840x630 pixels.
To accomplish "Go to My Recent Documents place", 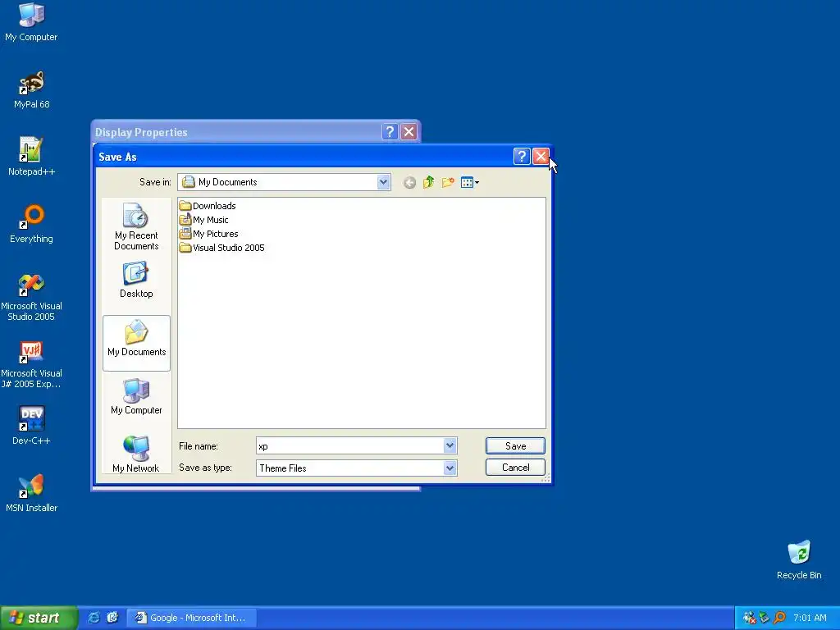I will click(136, 226).
